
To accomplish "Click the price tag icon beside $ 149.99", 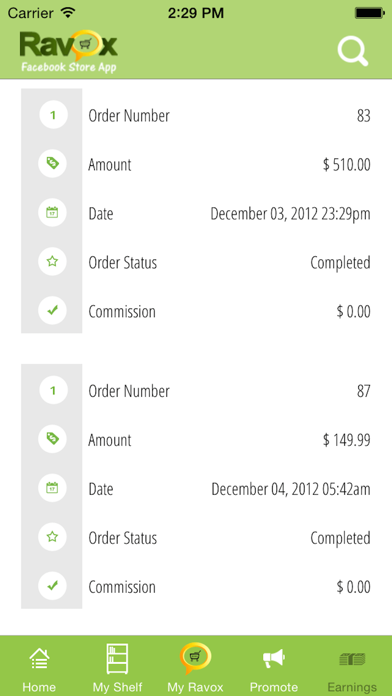I will click(x=52, y=439).
